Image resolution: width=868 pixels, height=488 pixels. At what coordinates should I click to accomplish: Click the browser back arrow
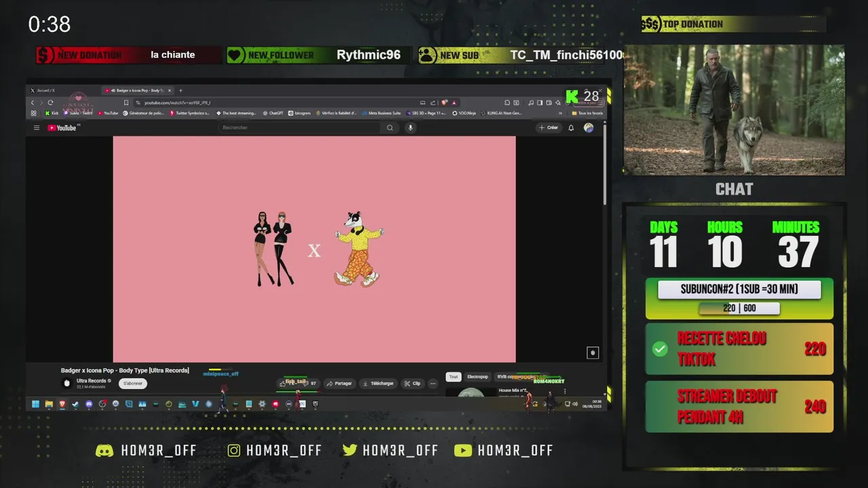click(32, 102)
